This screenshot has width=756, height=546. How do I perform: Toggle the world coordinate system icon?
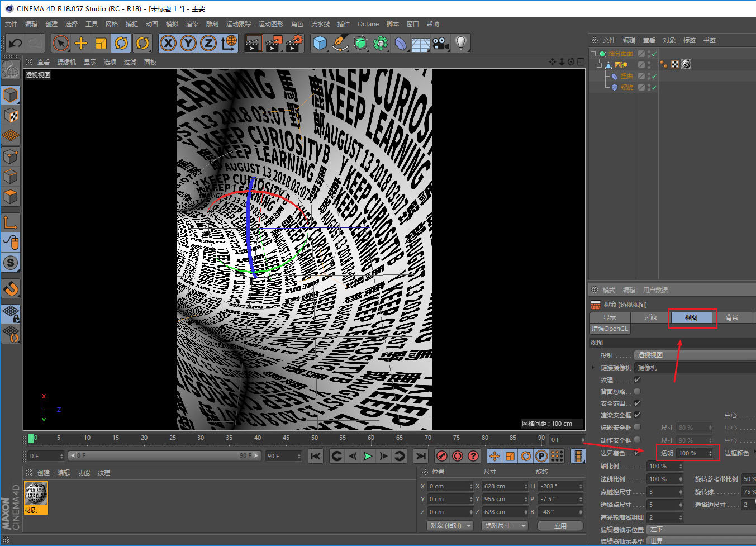tap(229, 43)
